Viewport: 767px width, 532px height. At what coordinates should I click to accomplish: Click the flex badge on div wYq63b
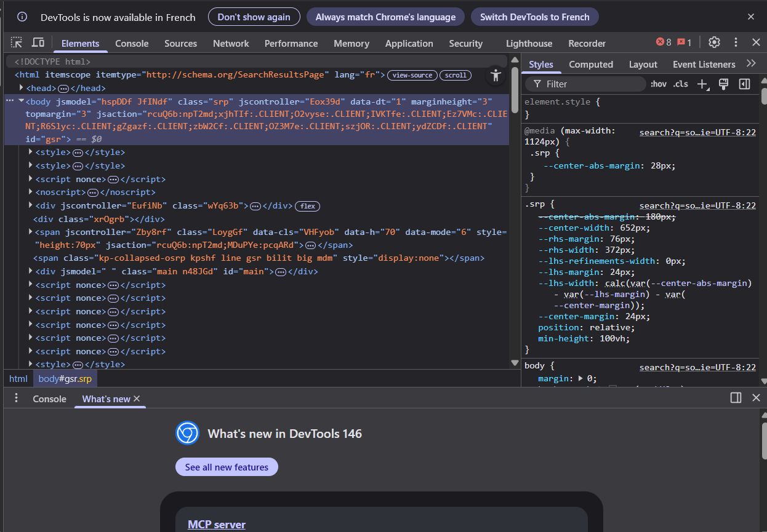click(x=308, y=206)
